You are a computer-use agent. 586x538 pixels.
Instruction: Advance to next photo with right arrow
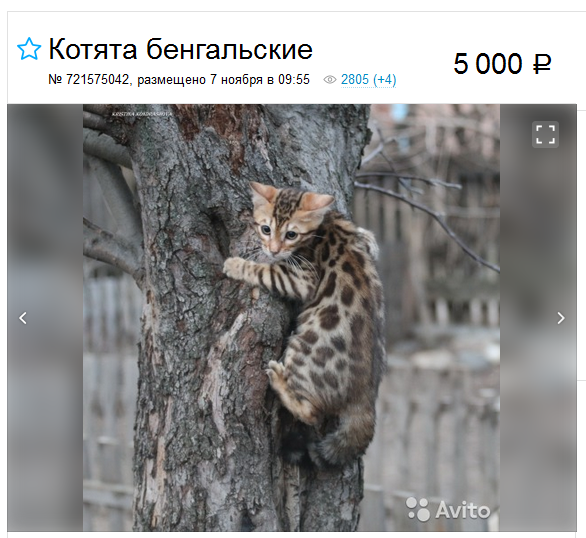[x=561, y=318]
